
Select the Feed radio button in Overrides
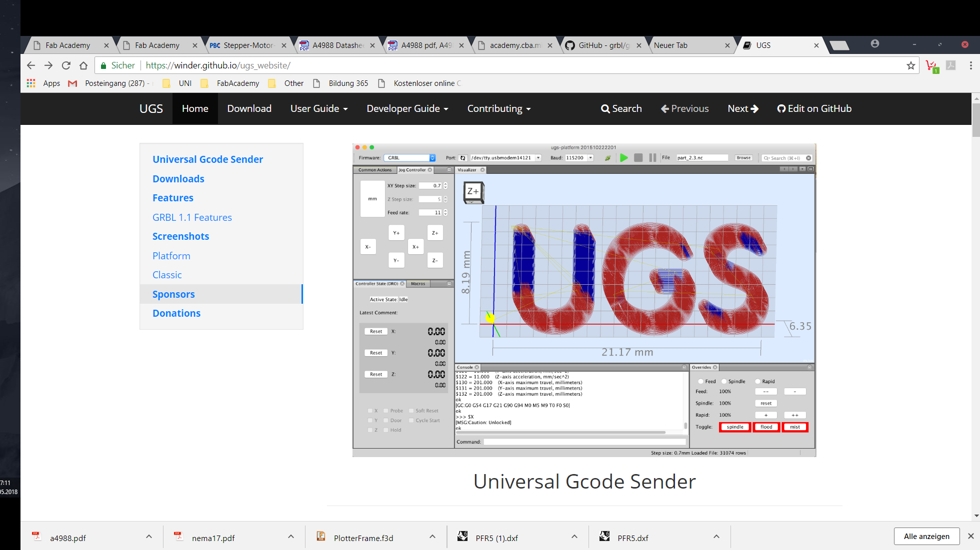pyautogui.click(x=701, y=381)
